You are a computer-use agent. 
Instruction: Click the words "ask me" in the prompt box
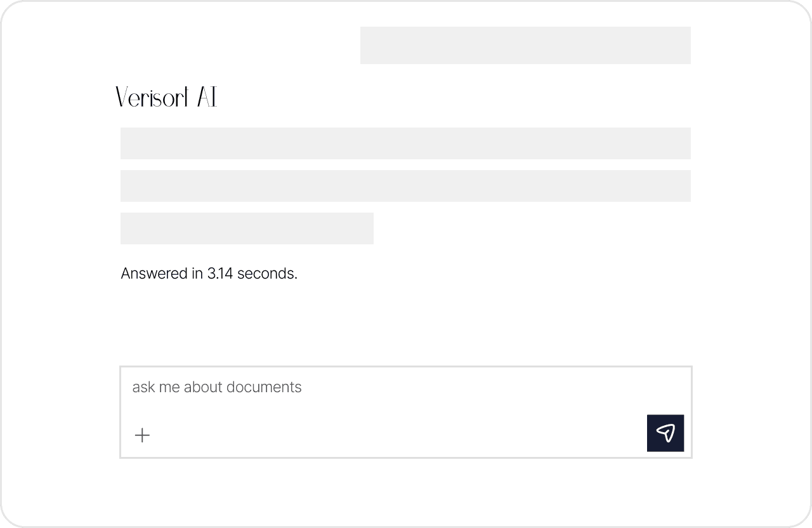pyautogui.click(x=156, y=387)
